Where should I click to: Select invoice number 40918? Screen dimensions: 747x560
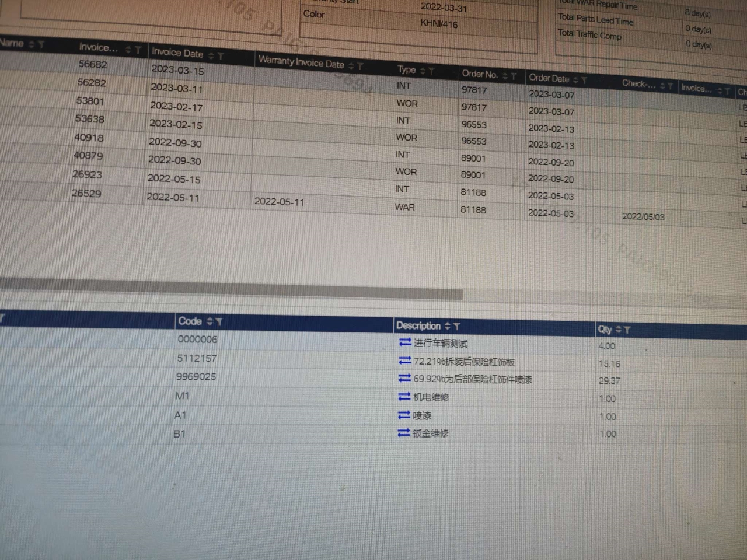click(89, 138)
